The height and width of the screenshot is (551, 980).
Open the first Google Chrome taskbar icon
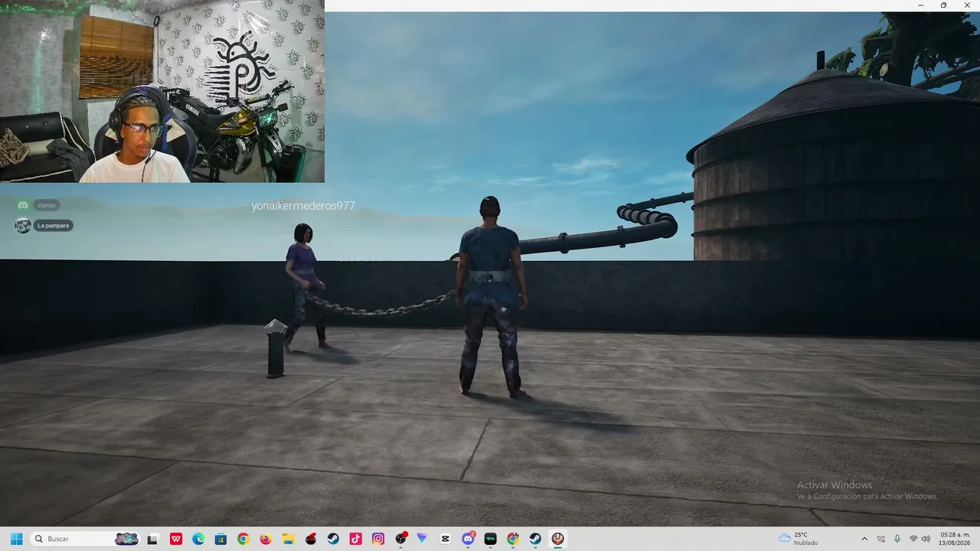243,539
